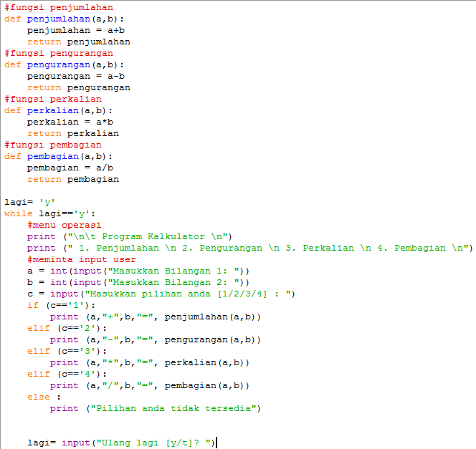The width and height of the screenshot is (476, 449).
Task: Click the line 'penjumlahan = a+b'
Action: pyautogui.click(x=76, y=31)
